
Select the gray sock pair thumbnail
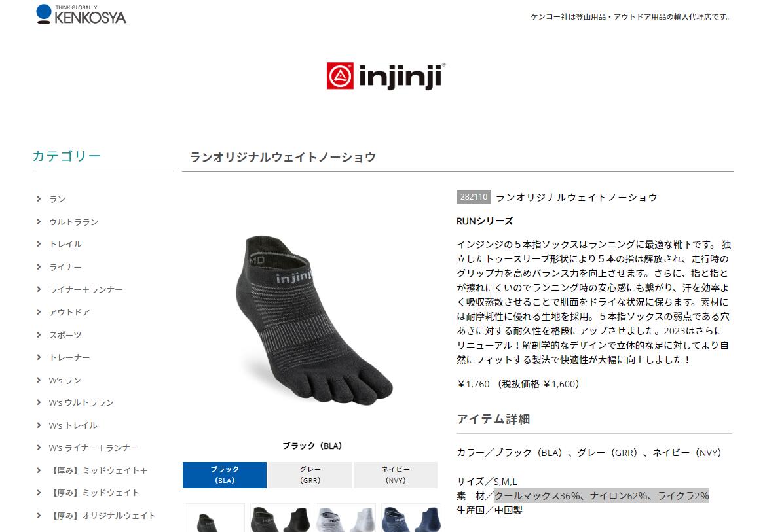pyautogui.click(x=345, y=518)
